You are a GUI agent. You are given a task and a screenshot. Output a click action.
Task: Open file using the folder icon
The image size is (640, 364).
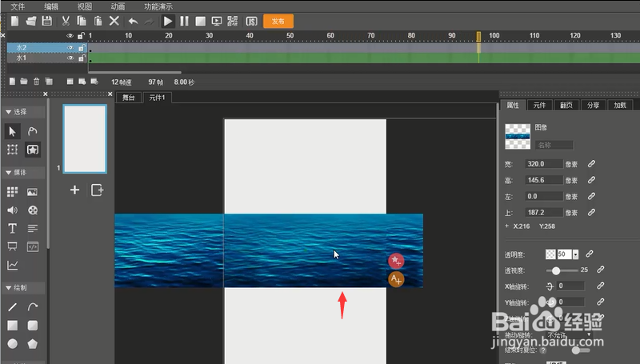[31, 21]
